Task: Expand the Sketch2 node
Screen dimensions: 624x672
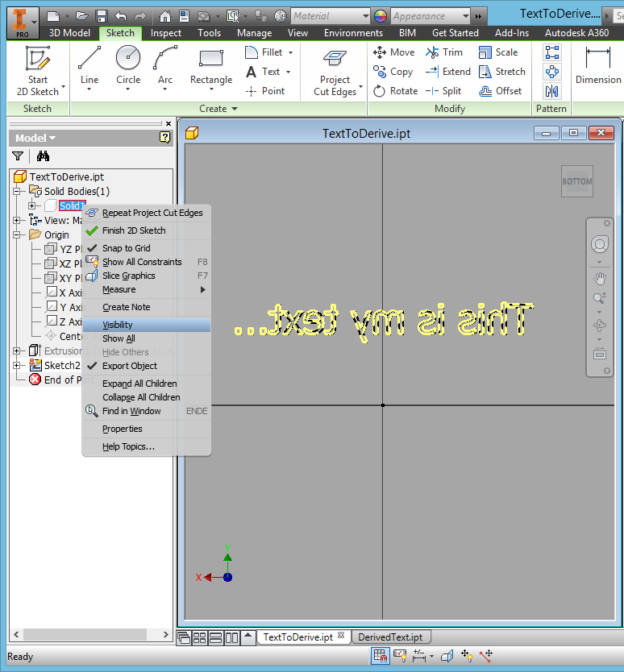Action: point(16,366)
